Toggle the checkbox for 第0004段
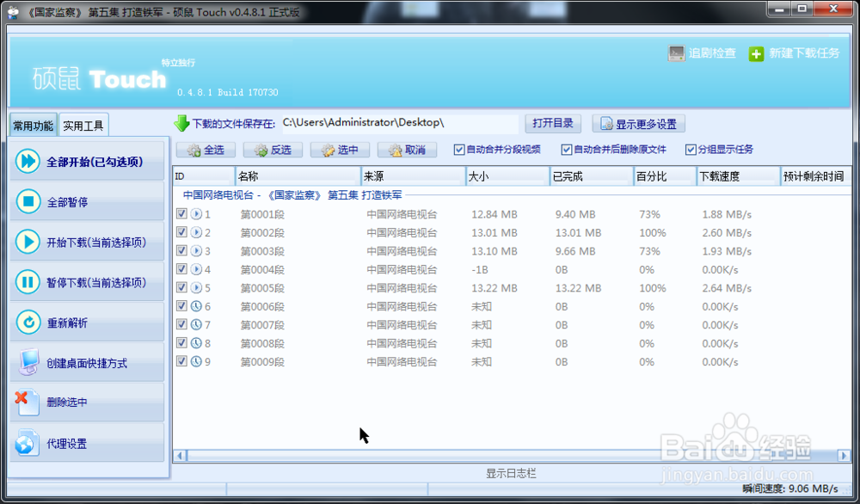860x504 pixels. coord(181,268)
